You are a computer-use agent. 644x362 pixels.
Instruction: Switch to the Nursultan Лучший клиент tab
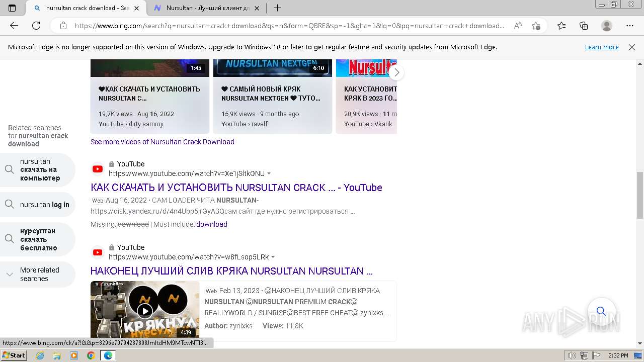click(207, 8)
